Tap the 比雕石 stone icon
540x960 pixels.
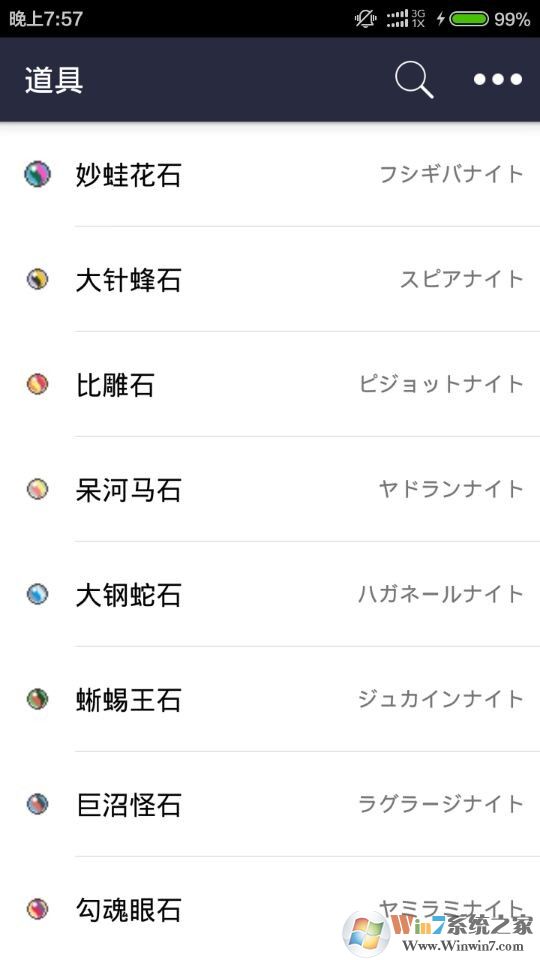click(37, 384)
